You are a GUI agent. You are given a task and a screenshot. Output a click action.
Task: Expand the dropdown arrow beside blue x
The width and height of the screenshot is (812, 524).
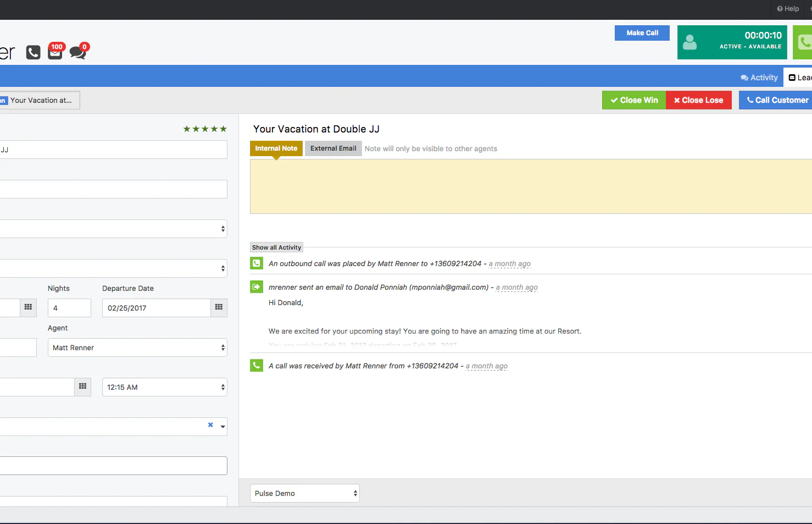[x=223, y=427]
